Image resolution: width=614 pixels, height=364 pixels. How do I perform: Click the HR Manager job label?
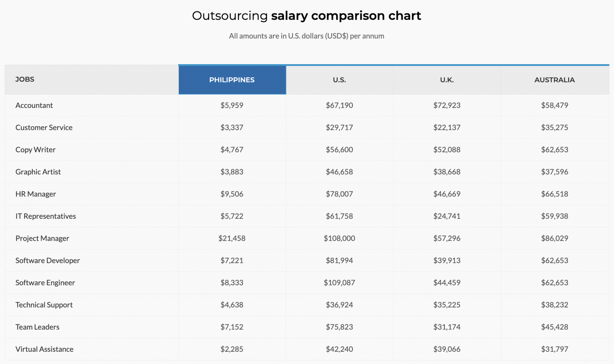click(36, 194)
